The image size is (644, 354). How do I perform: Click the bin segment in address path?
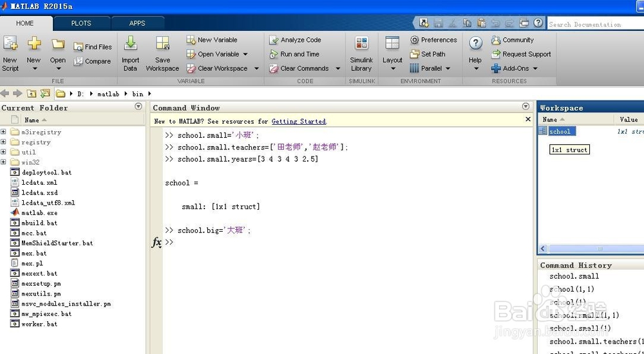(x=138, y=94)
